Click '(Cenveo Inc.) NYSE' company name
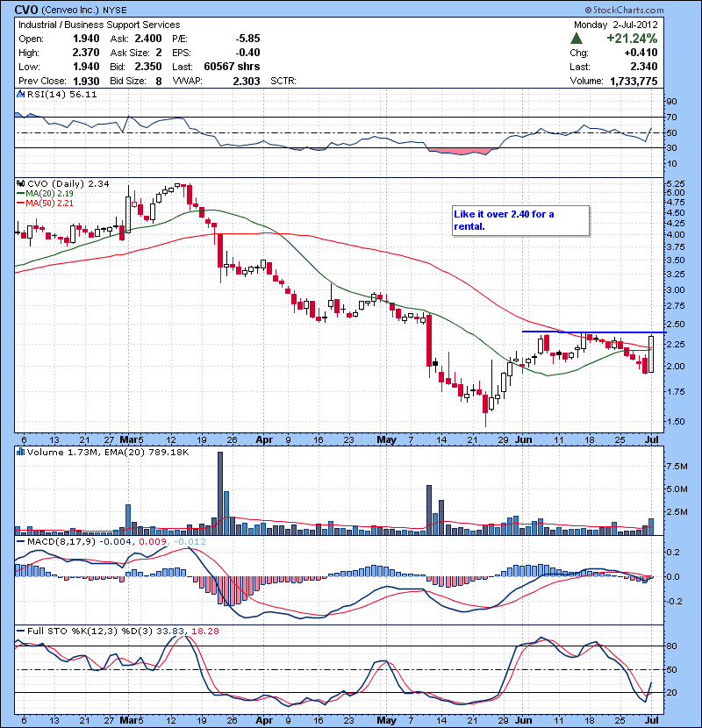Screen dimensions: 702x728 click(84, 11)
